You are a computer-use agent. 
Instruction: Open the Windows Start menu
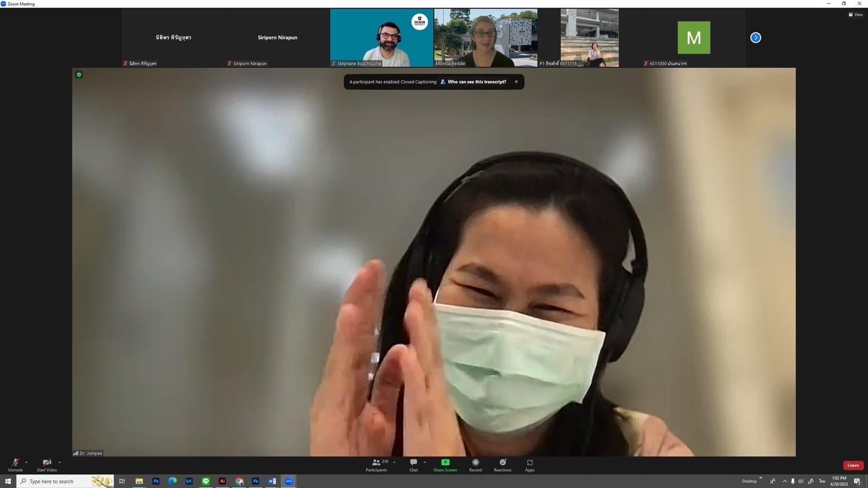click(8, 481)
